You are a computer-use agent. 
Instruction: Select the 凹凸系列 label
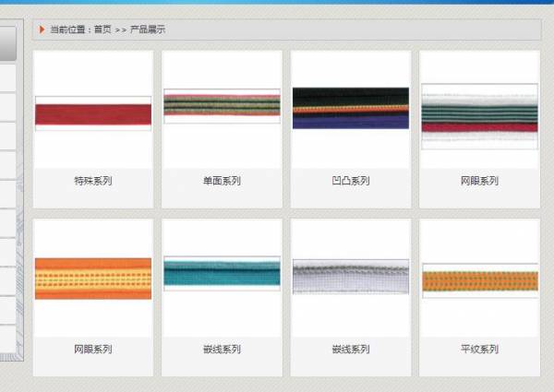[x=350, y=181]
